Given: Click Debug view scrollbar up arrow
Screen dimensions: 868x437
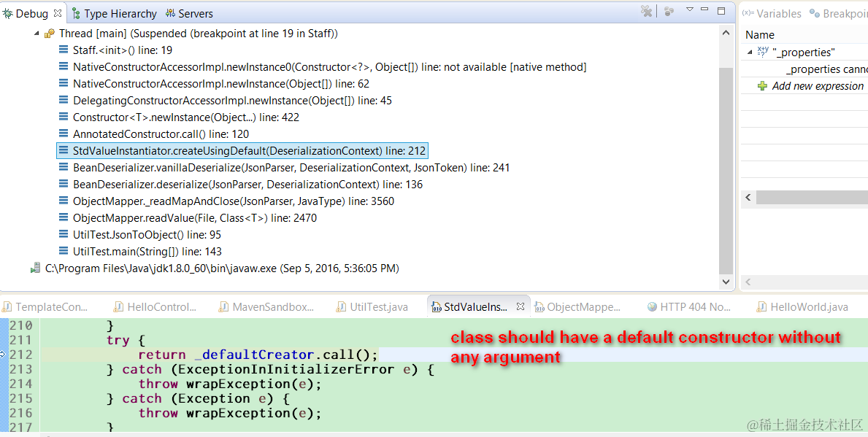Looking at the screenshot, I should coord(726,33).
